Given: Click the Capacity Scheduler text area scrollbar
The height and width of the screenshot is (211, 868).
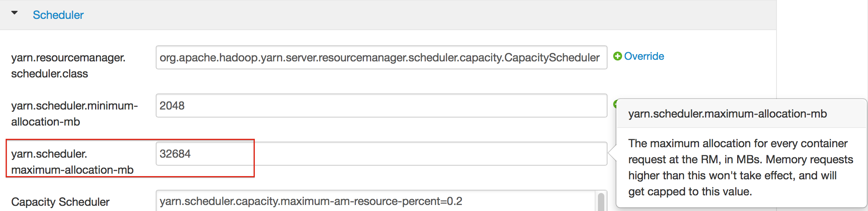Looking at the screenshot, I should click(x=601, y=202).
